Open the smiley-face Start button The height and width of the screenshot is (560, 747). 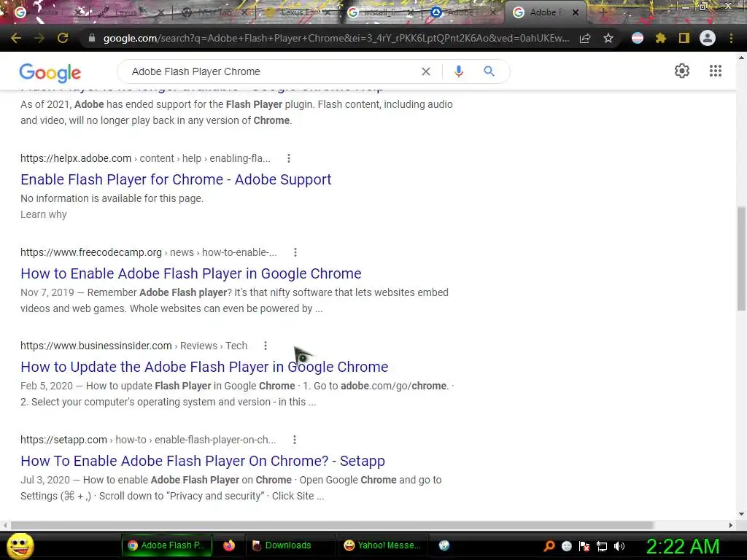(20, 545)
